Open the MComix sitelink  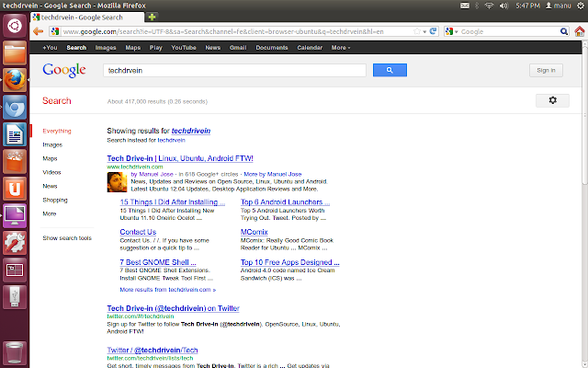pyautogui.click(x=254, y=232)
